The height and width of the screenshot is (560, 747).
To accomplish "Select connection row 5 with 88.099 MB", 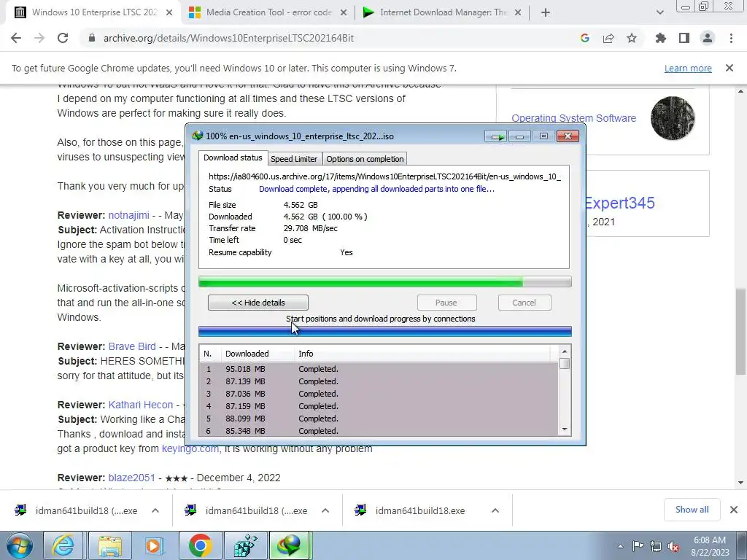I will (379, 419).
